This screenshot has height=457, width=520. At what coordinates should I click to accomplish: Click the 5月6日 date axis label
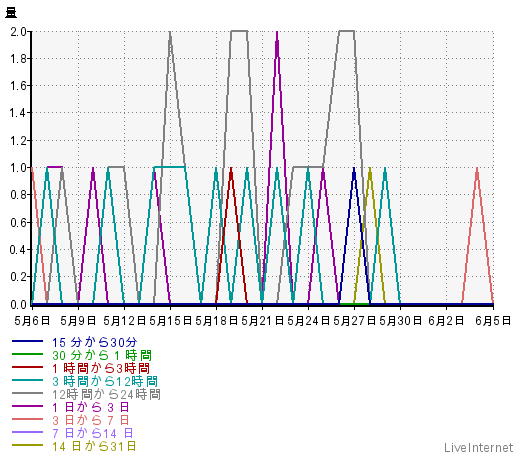32,321
